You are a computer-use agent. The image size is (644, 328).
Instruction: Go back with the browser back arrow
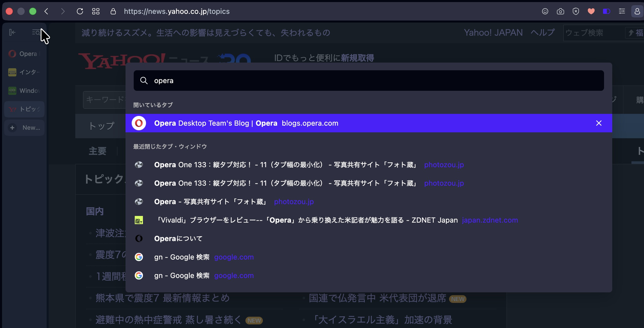pos(47,12)
